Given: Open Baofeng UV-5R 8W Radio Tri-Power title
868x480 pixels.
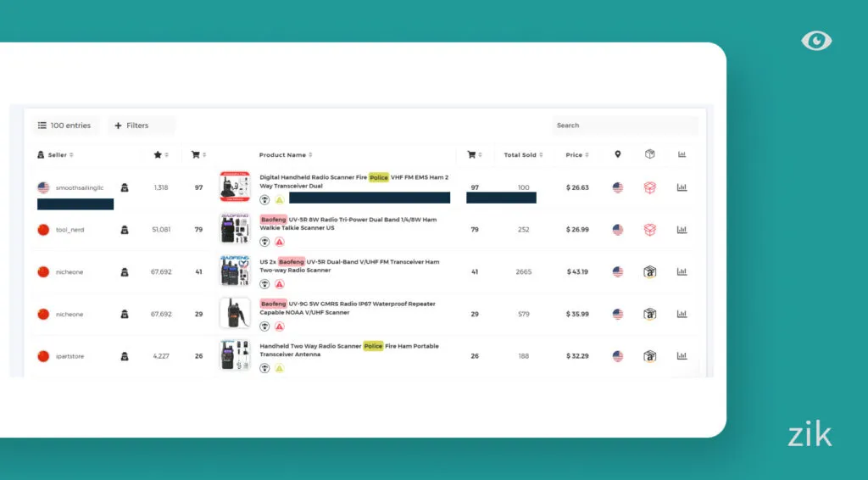Looking at the screenshot, I should tap(348, 224).
